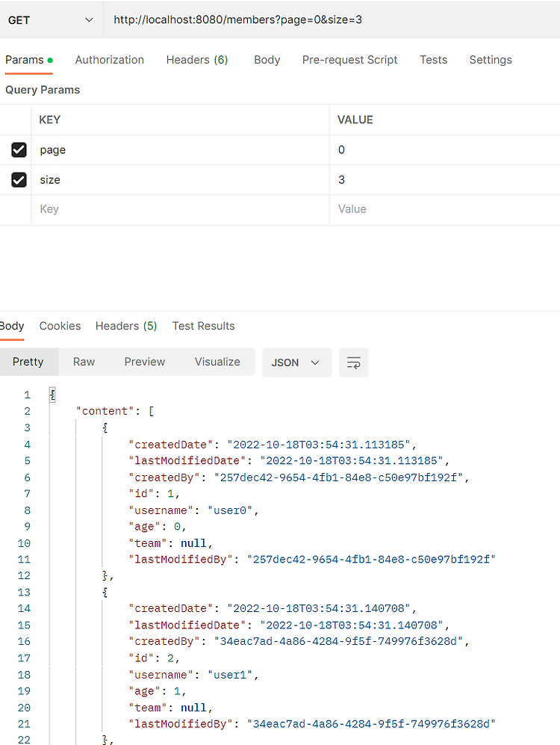Click the value 0 for page
The image size is (560, 745).
445,150
